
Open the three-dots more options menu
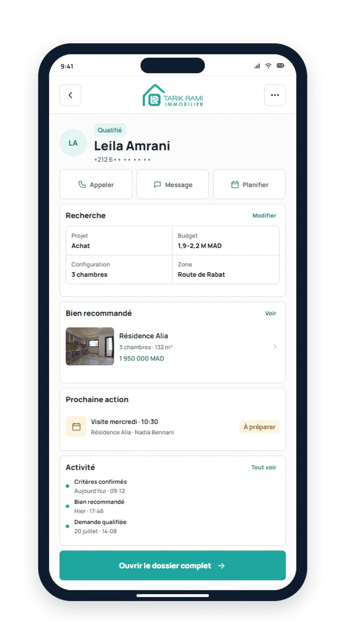click(x=275, y=95)
